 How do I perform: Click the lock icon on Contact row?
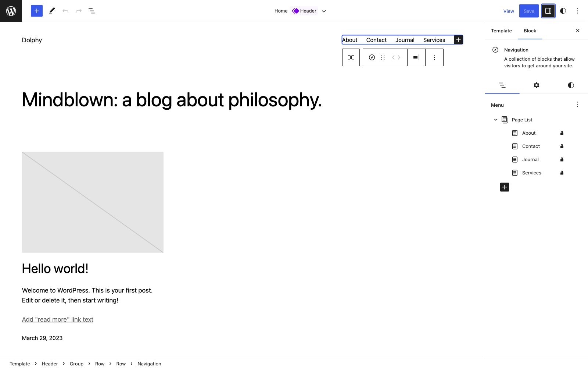[562, 146]
